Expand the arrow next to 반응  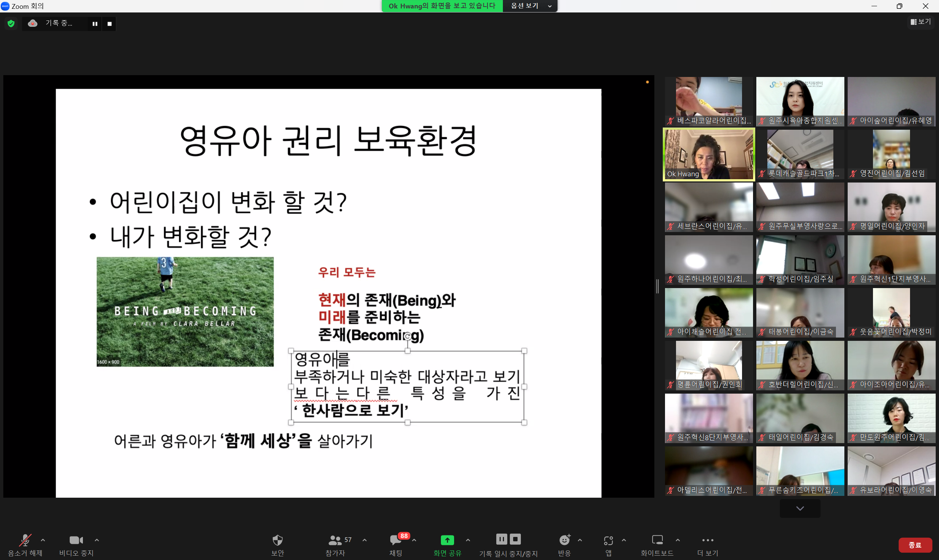pyautogui.click(x=580, y=540)
